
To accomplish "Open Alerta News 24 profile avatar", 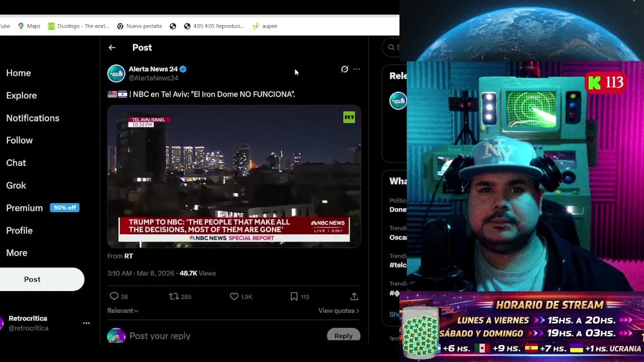I will click(116, 73).
